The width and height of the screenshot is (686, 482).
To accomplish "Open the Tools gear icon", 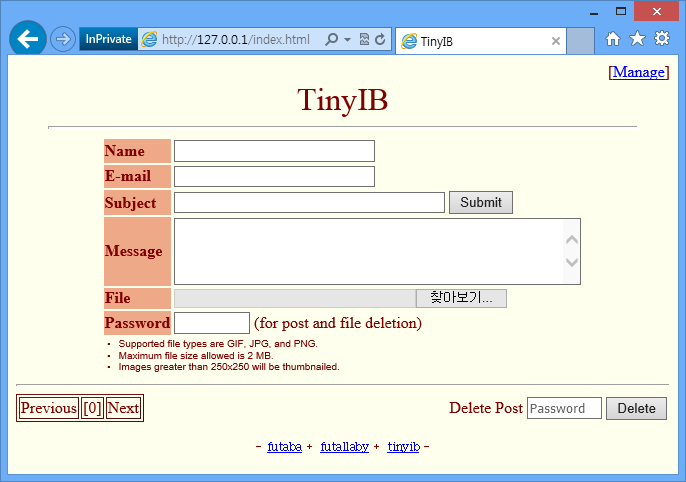I will click(x=662, y=39).
